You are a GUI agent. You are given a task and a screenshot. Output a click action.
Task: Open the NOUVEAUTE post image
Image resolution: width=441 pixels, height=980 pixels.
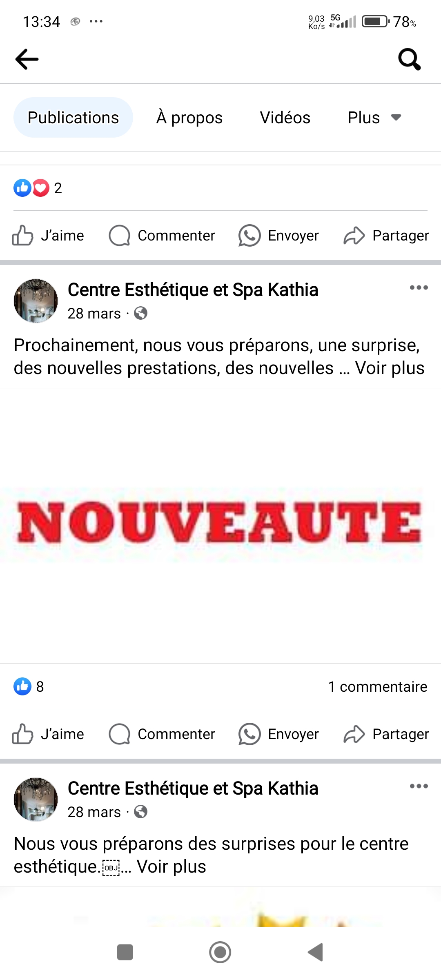(x=220, y=526)
